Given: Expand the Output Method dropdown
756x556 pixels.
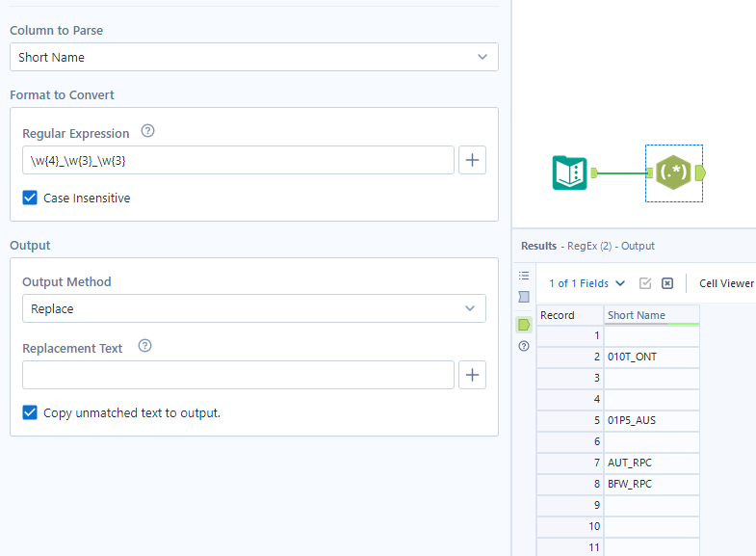Looking at the screenshot, I should click(x=254, y=308).
